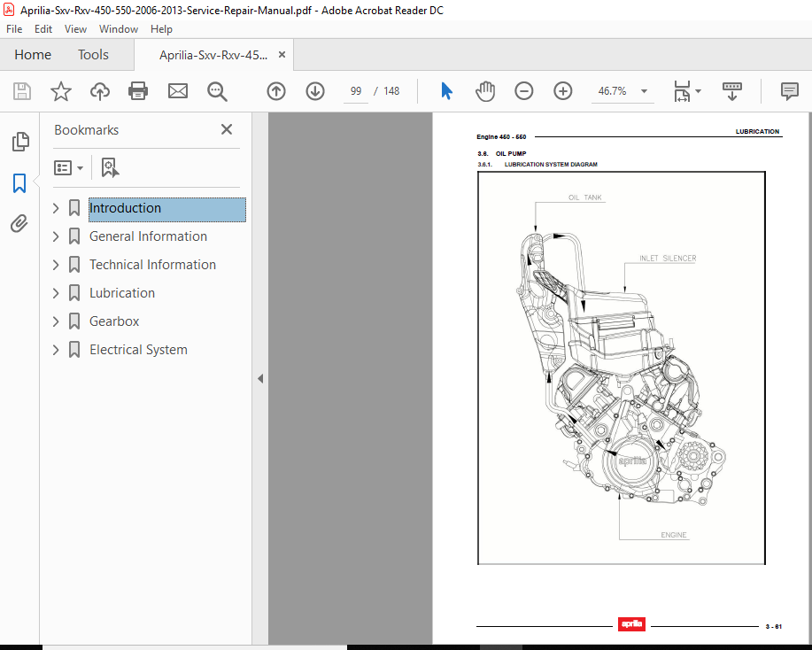This screenshot has width=812, height=650.
Task: Activate the Hand pan tool
Action: (x=485, y=91)
